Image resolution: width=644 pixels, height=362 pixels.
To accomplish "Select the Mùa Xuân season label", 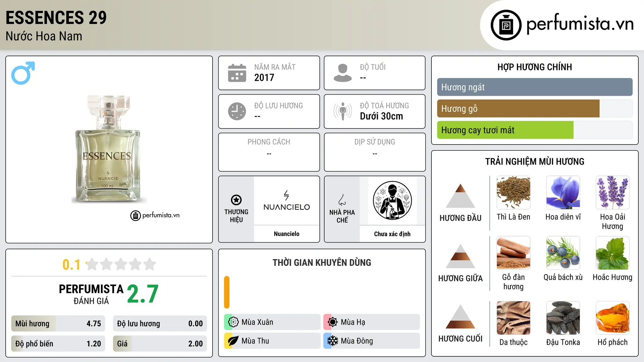I will pos(257,322).
